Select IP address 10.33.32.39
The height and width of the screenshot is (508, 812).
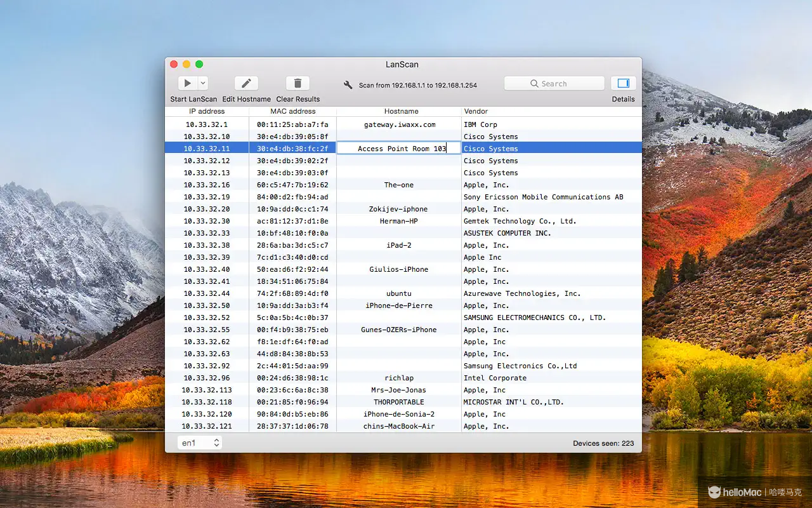click(207, 257)
